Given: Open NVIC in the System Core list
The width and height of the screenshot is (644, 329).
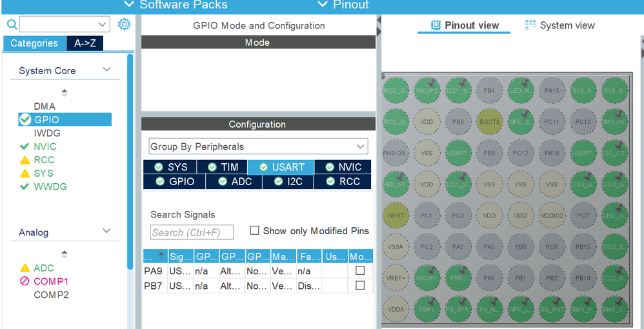Looking at the screenshot, I should pyautogui.click(x=45, y=146).
